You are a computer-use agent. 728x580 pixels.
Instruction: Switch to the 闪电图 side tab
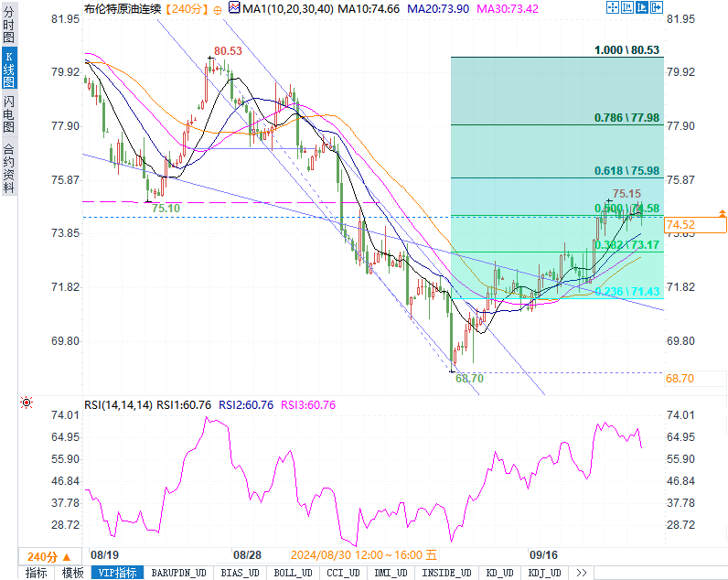(x=9, y=114)
